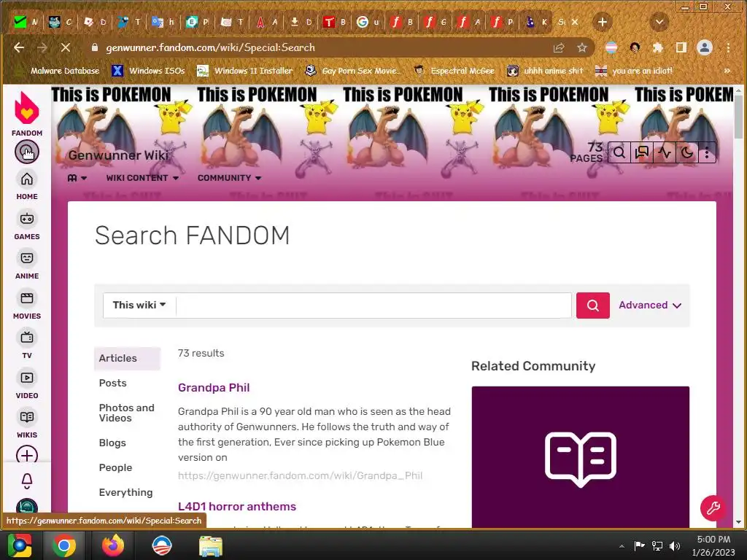The image size is (747, 560).
Task: Open the Chrome three-dot menu
Action: (x=729, y=47)
